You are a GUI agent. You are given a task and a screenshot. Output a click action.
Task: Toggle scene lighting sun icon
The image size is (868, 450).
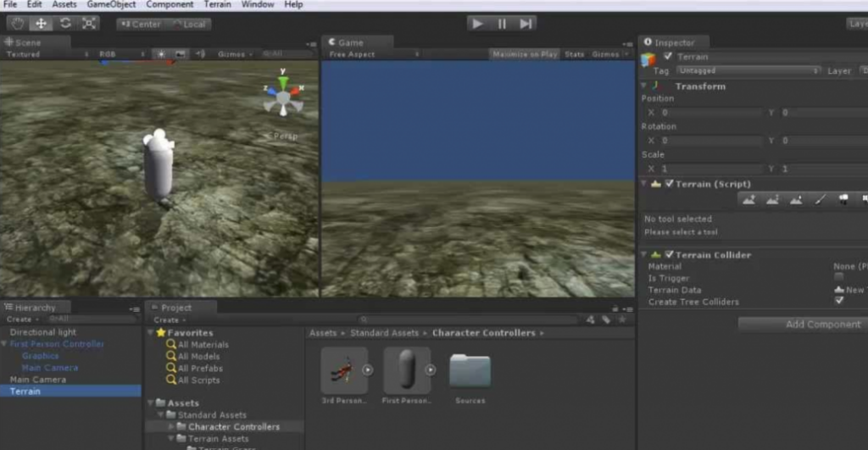[161, 54]
